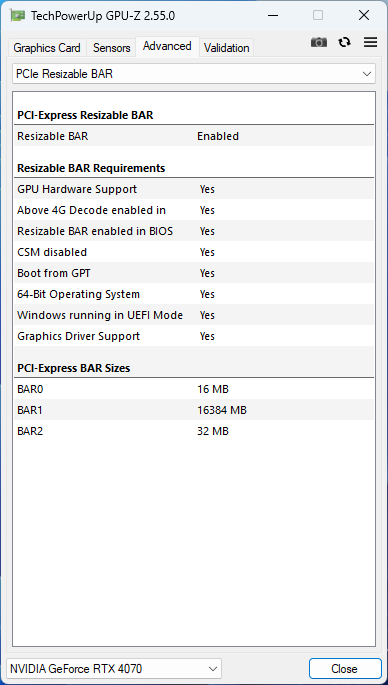Click the Resizable BAR Requirements heading
The width and height of the screenshot is (388, 685).
91,168
